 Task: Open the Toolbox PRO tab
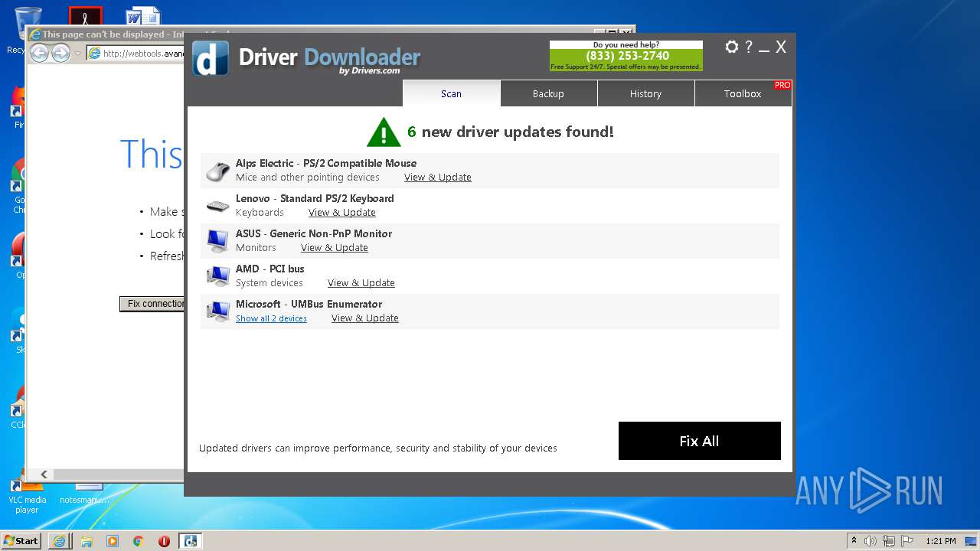(743, 93)
